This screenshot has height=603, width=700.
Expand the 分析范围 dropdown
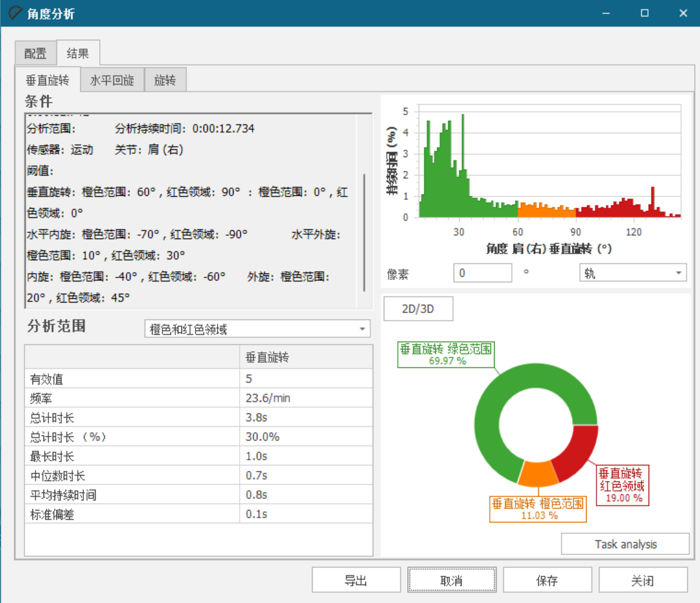click(257, 329)
